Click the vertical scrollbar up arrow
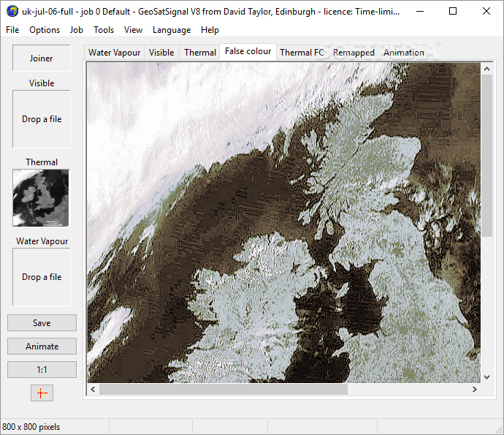 tap(486, 69)
